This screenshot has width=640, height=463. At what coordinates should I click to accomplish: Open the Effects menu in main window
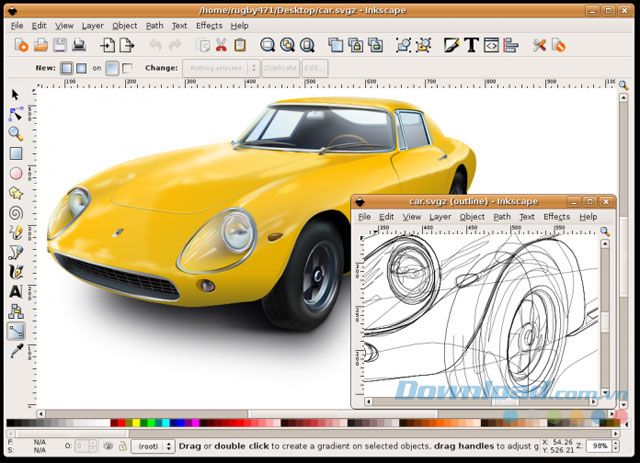(x=209, y=26)
